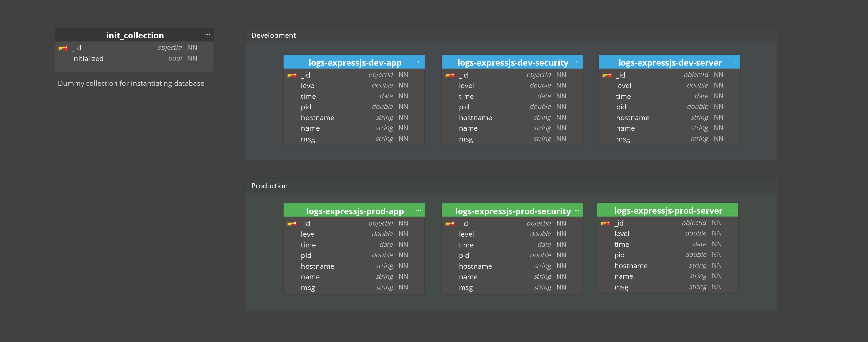
Task: Click the key icon in logs-expressjs-prod-server
Action: [605, 223]
